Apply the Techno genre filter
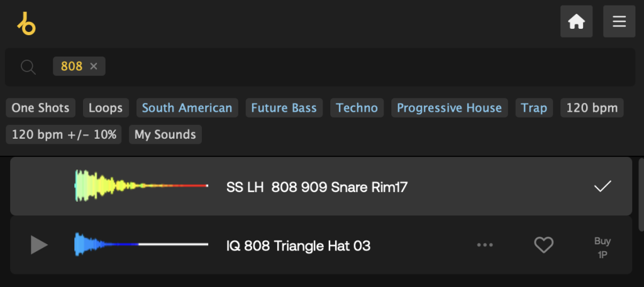The height and width of the screenshot is (287, 644). click(357, 108)
